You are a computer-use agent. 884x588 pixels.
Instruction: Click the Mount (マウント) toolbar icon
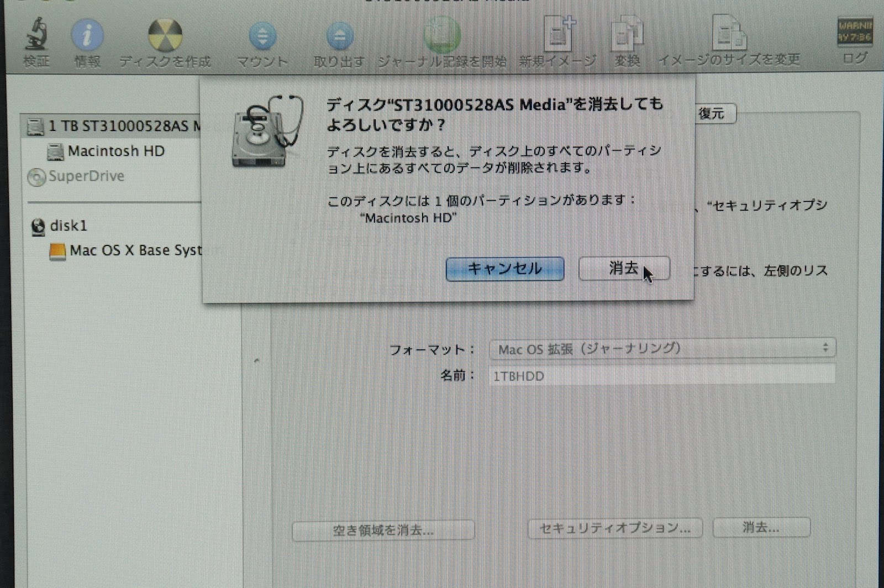point(263,36)
